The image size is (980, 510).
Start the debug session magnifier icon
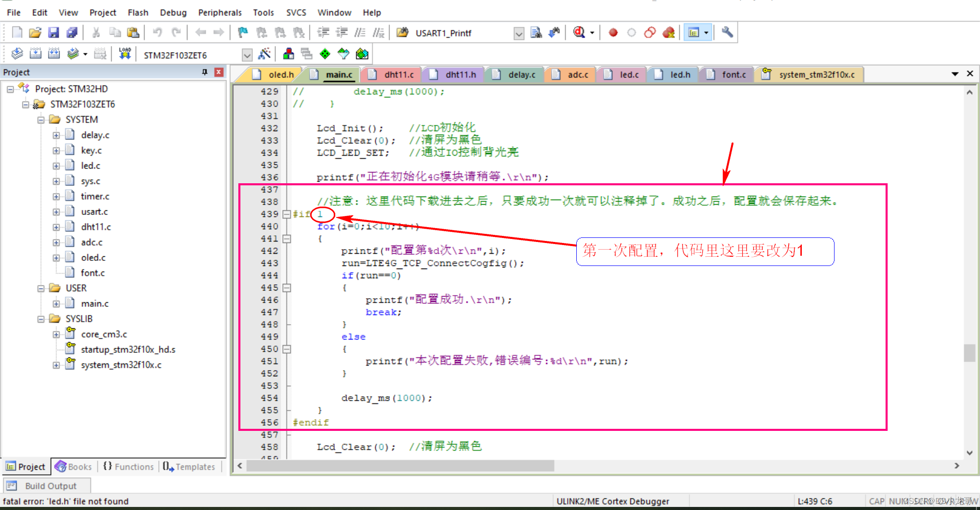pyautogui.click(x=579, y=33)
